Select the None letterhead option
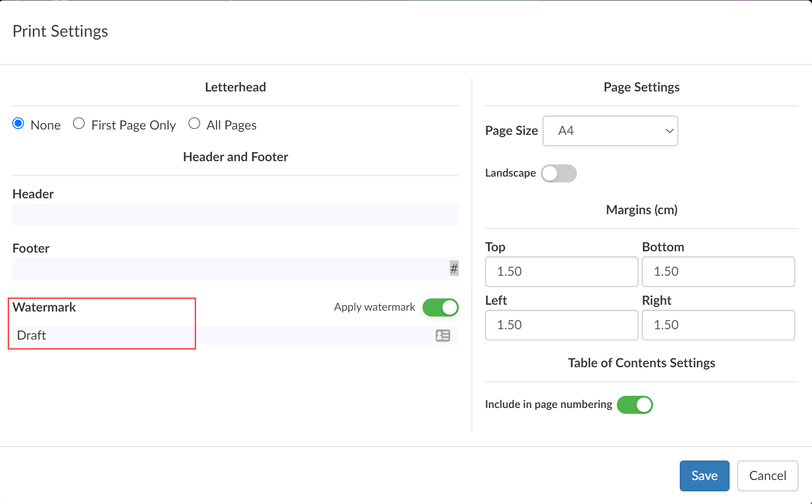Image resolution: width=812 pixels, height=504 pixels. click(19, 124)
